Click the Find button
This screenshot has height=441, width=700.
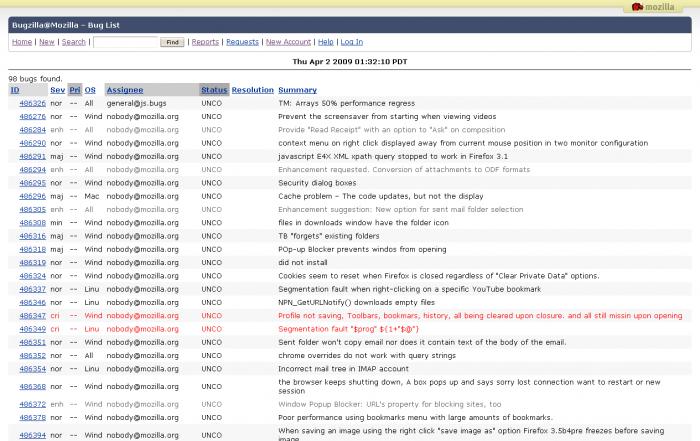tap(172, 42)
